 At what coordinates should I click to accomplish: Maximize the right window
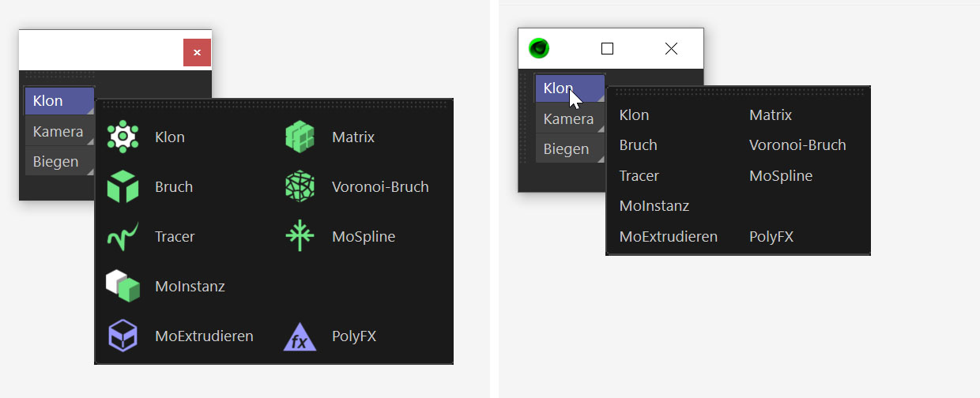coord(607,49)
